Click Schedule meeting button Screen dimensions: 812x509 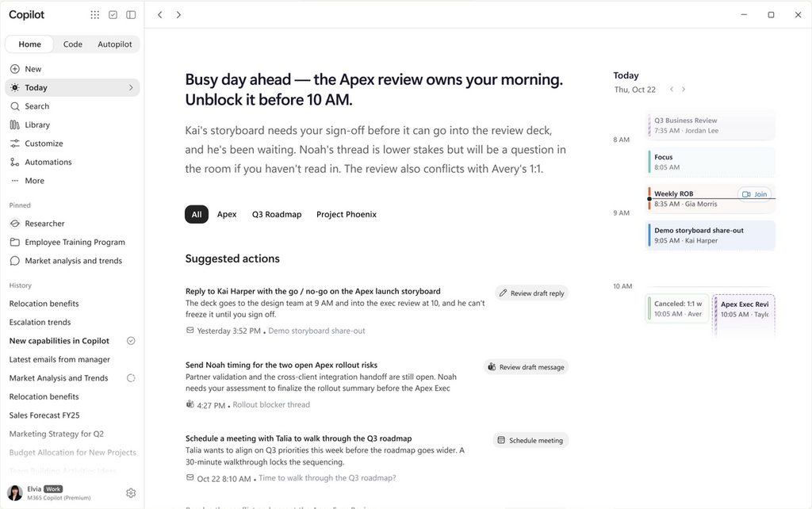point(530,440)
